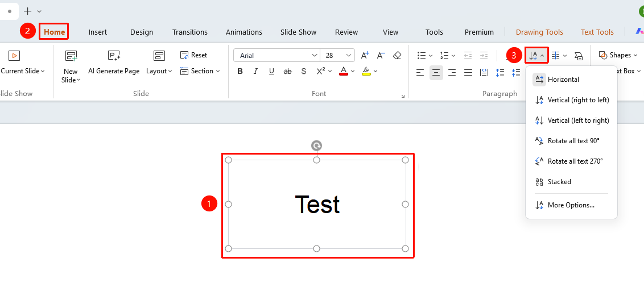
Task: Clear formatting with the eraser icon
Action: coord(397,55)
